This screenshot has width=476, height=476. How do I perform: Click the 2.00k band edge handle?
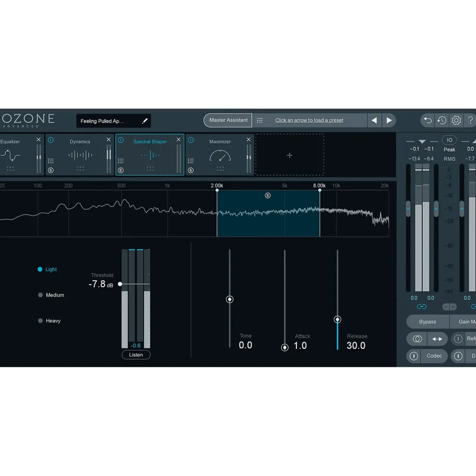[x=217, y=190]
